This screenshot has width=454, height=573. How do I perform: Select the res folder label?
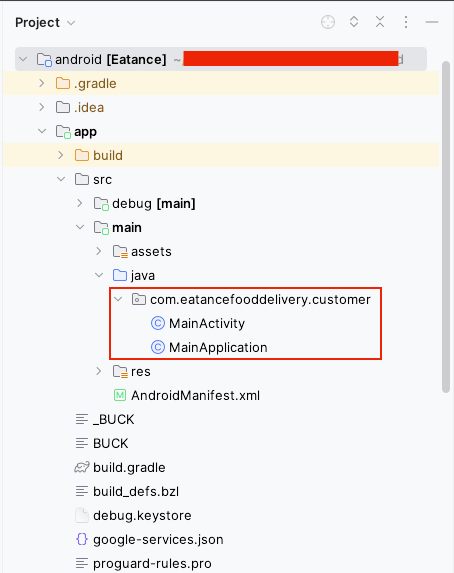pos(141,372)
